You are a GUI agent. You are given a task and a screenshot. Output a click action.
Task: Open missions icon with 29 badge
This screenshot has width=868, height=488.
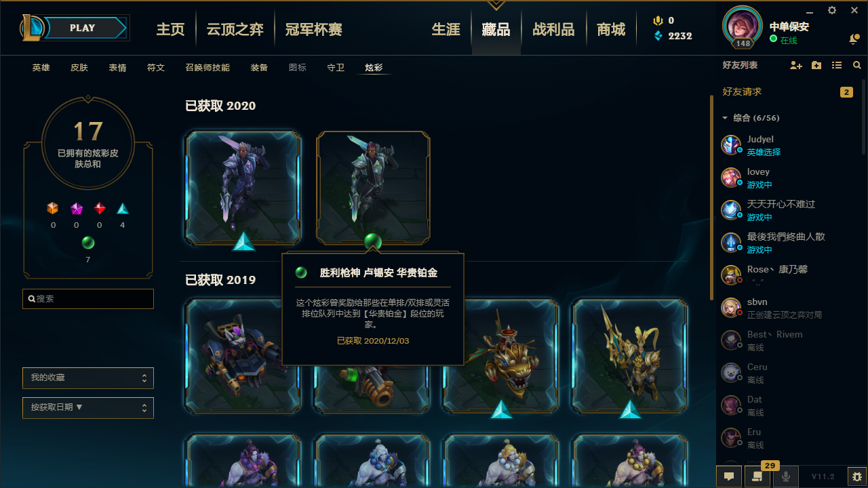coord(755,476)
